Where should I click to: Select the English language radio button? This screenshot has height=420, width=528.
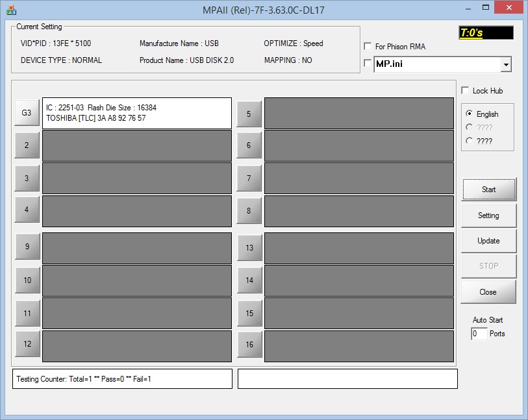click(469, 114)
